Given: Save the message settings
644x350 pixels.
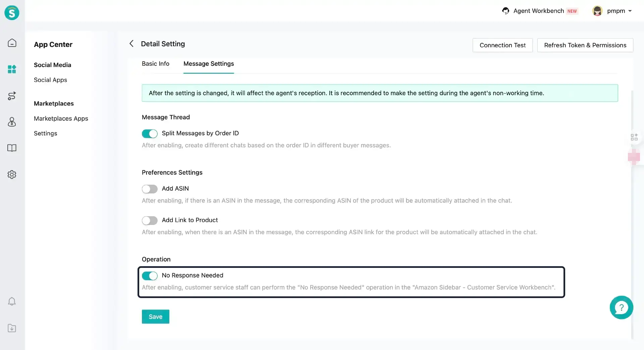Looking at the screenshot, I should tap(155, 316).
